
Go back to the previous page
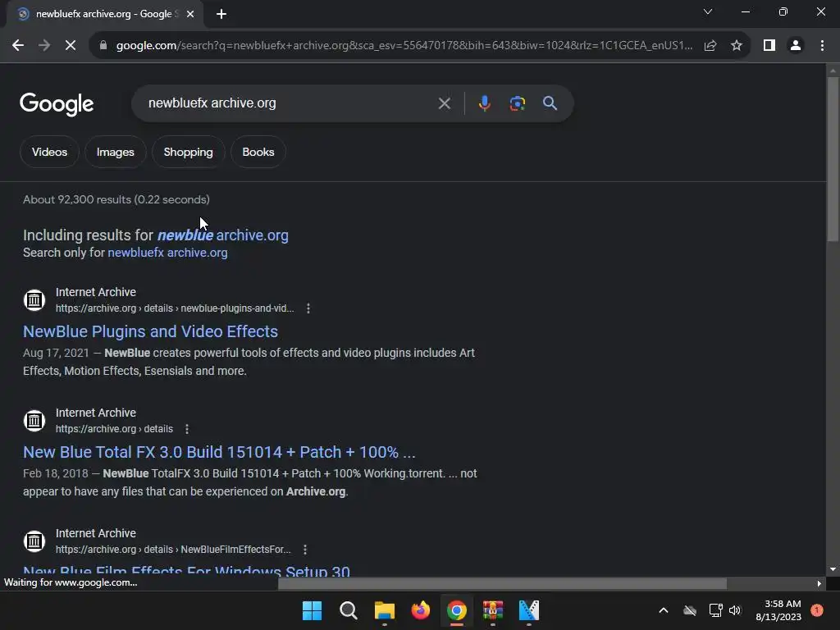coord(18,46)
